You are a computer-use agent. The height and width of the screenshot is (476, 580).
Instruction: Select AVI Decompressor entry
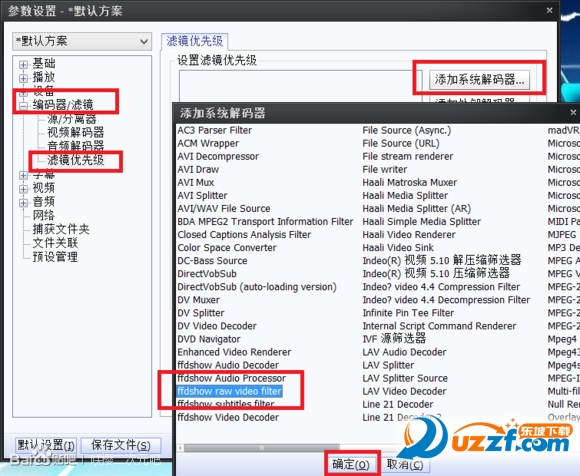click(218, 156)
